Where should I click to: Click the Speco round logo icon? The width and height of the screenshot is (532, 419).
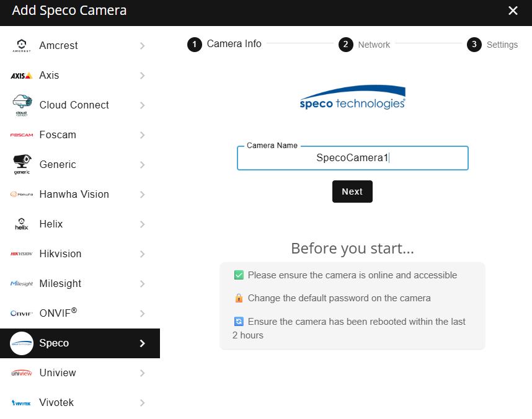point(22,343)
